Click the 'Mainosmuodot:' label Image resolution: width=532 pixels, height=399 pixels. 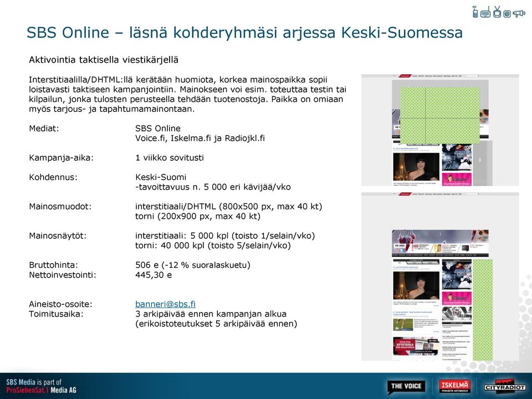point(60,207)
